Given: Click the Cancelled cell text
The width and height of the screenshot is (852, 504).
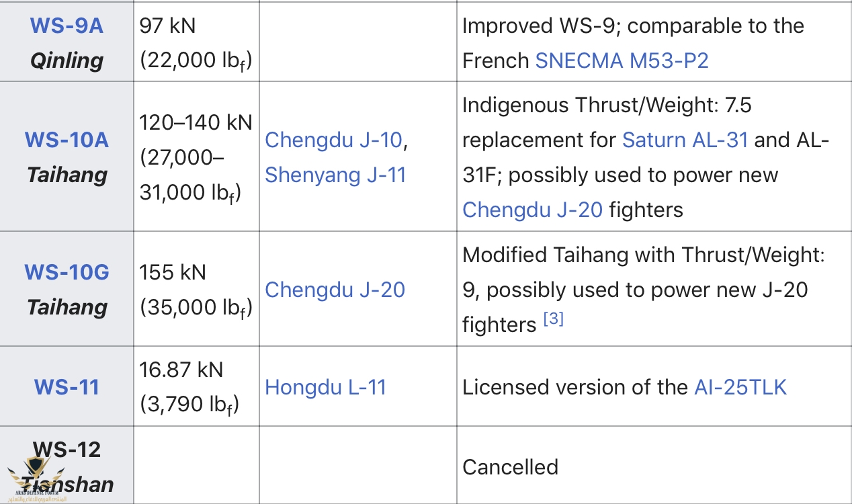Looking at the screenshot, I should tap(510, 466).
